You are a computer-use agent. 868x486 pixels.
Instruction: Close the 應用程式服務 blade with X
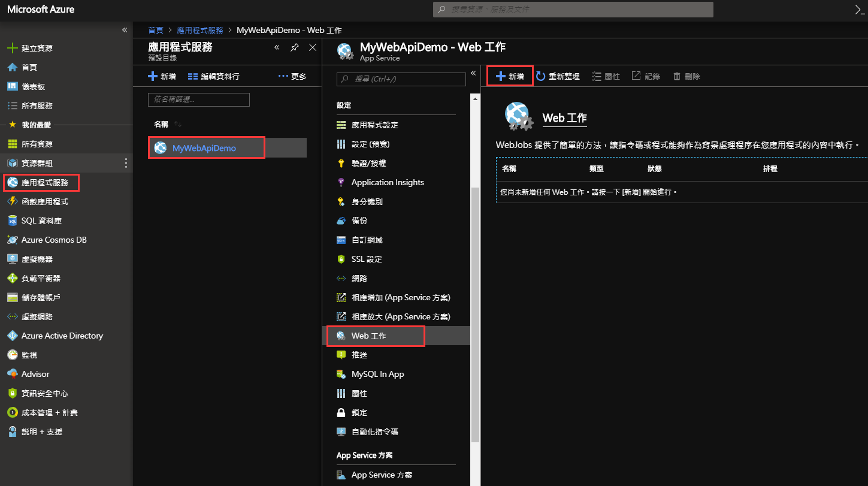pyautogui.click(x=312, y=47)
